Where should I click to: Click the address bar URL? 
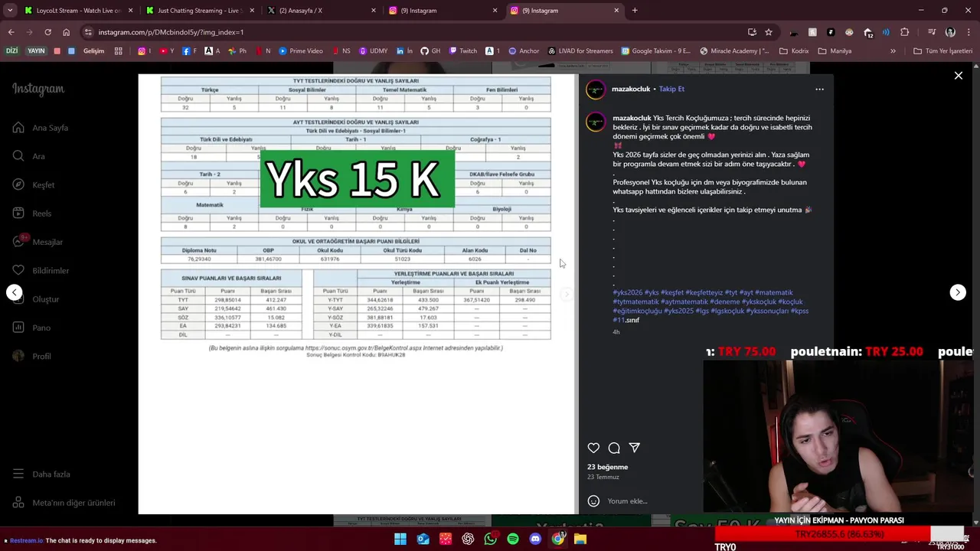171,32
